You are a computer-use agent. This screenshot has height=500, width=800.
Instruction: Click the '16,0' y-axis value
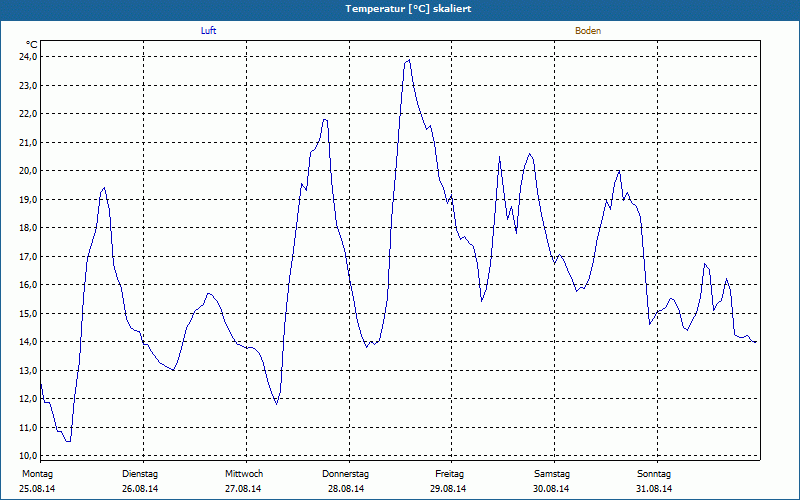tap(28, 285)
